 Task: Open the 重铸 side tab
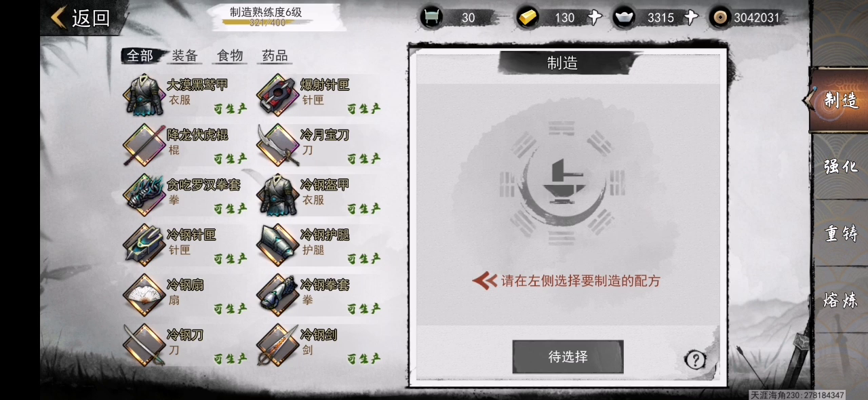click(841, 233)
